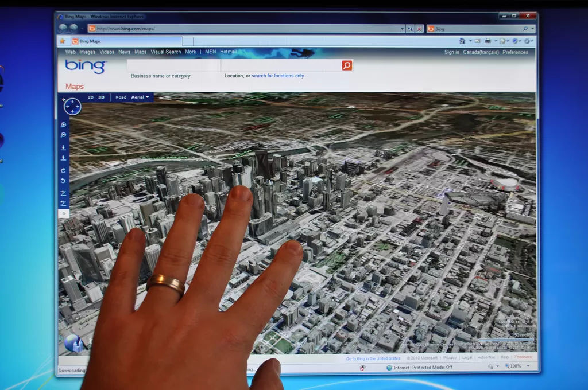Open the zoom level 100% dropdown arrow
This screenshot has width=588, height=390.
(528, 366)
